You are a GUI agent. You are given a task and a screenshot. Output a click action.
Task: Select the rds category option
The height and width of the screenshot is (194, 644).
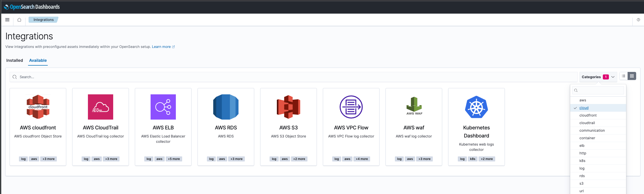coord(598,176)
